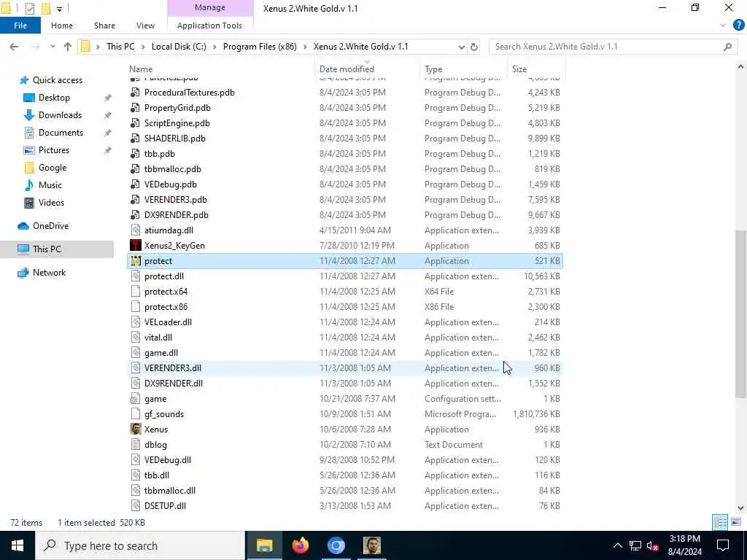Open Pictures in navigation pane
The height and width of the screenshot is (560, 747).
(x=54, y=150)
